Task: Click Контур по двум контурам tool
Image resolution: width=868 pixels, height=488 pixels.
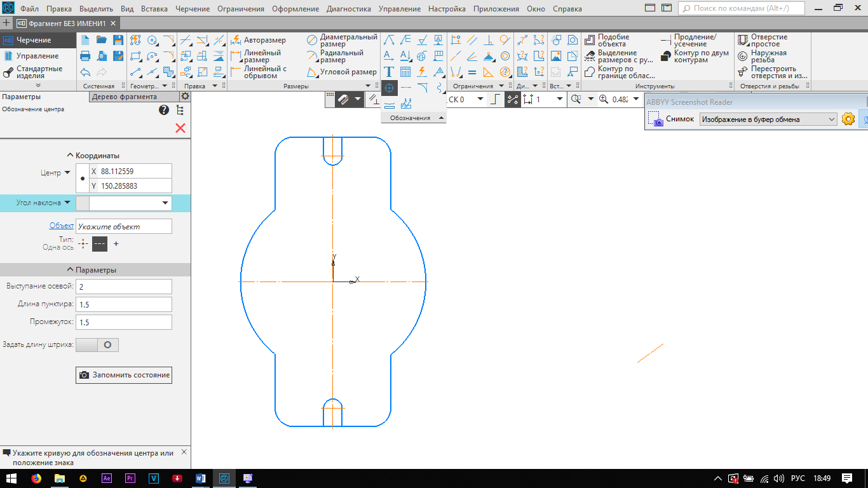Action: pos(695,57)
